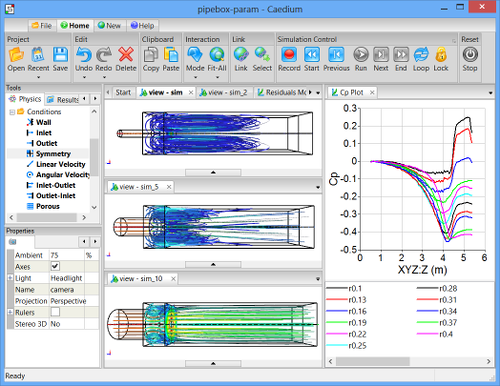500x386 pixels.
Task: Click the Ambient value field 75
Action: click(67, 255)
